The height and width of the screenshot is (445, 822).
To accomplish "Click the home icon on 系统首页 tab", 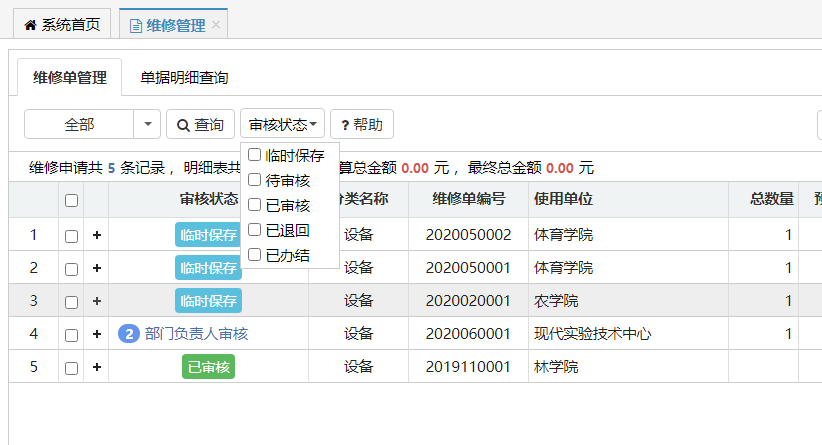I will click(x=29, y=25).
